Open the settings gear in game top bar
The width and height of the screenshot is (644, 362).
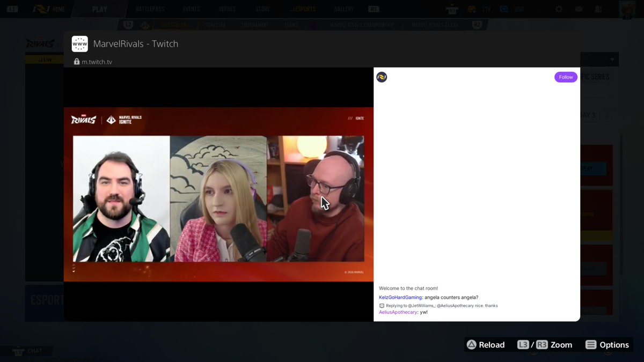pyautogui.click(x=559, y=9)
